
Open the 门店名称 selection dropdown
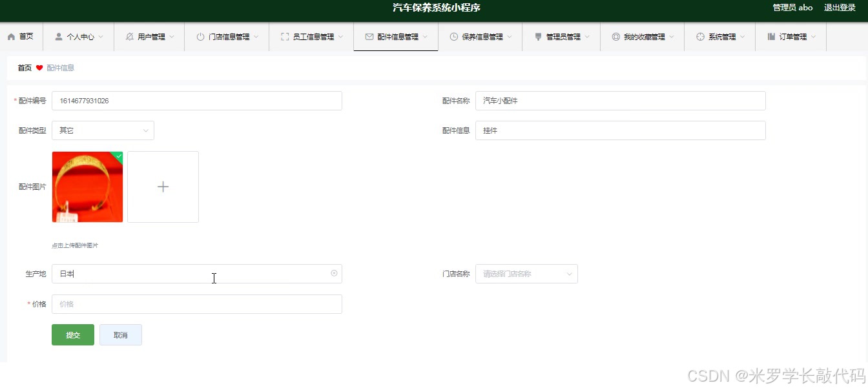(526, 273)
